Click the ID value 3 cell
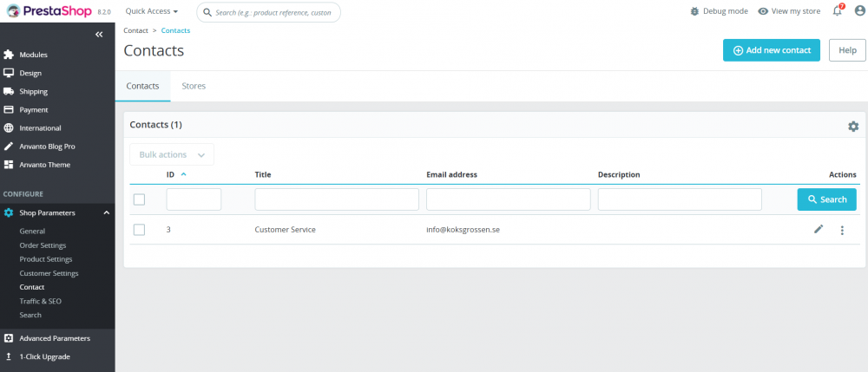Viewport: 868px width, 372px height. 168,230
